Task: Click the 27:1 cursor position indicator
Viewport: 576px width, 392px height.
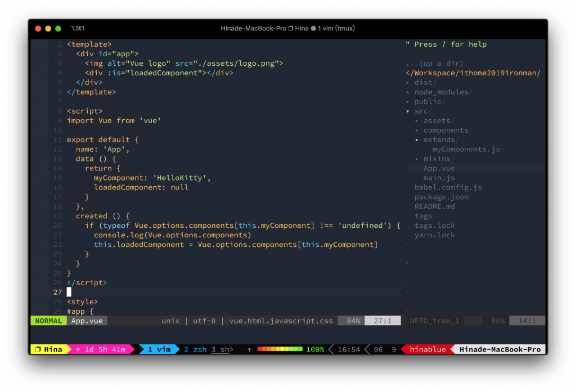Action: point(382,321)
